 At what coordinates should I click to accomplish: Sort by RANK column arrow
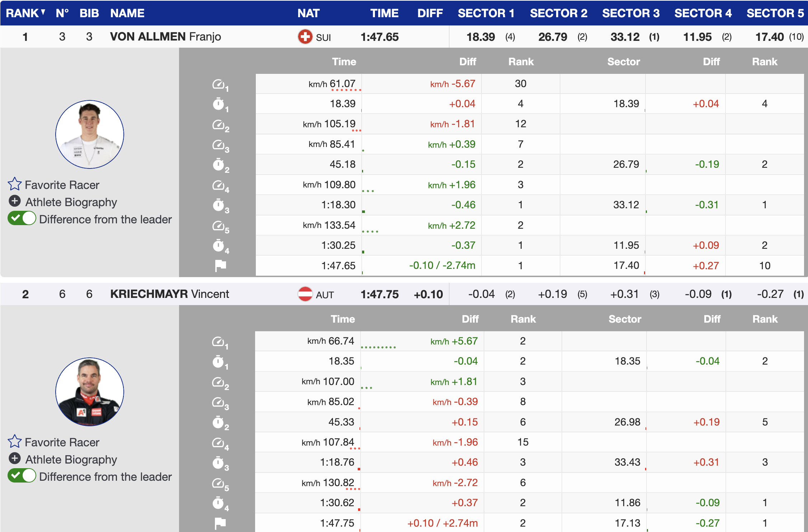pos(43,12)
